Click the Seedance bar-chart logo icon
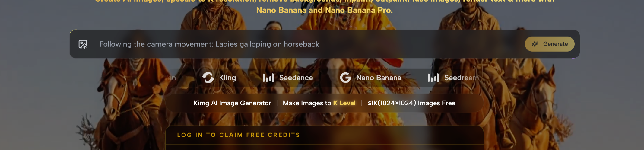This screenshot has height=150, width=644. pos(268,78)
